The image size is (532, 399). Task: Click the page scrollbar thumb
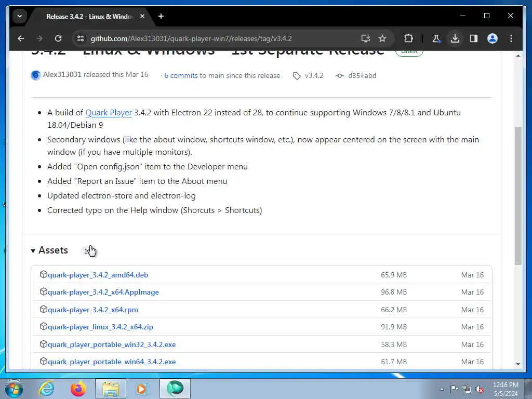[x=518, y=195]
